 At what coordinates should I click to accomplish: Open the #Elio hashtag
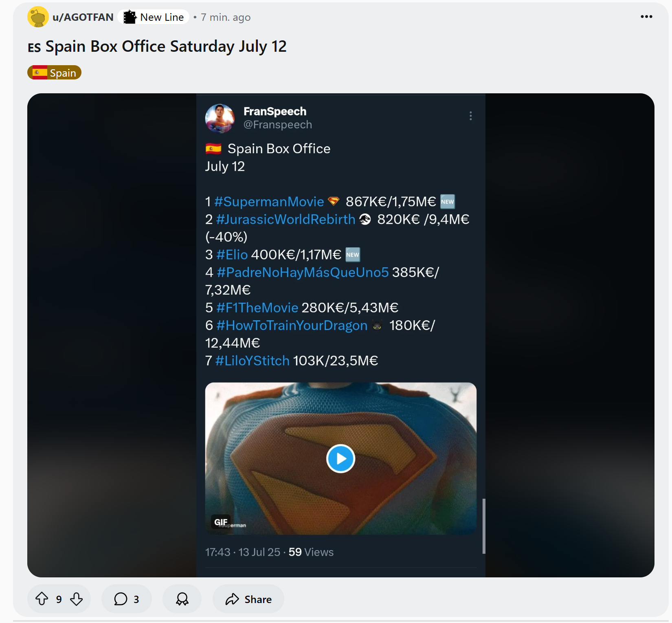click(x=232, y=255)
